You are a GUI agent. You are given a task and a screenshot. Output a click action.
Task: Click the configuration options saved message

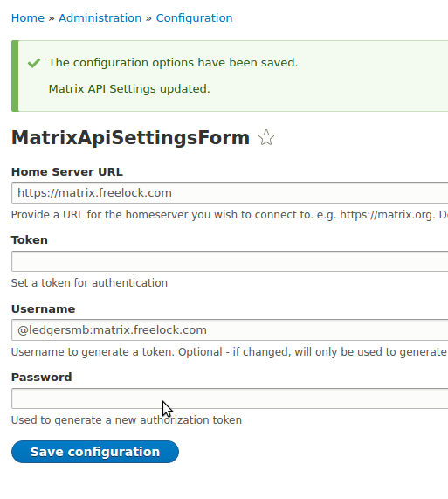[x=173, y=63]
